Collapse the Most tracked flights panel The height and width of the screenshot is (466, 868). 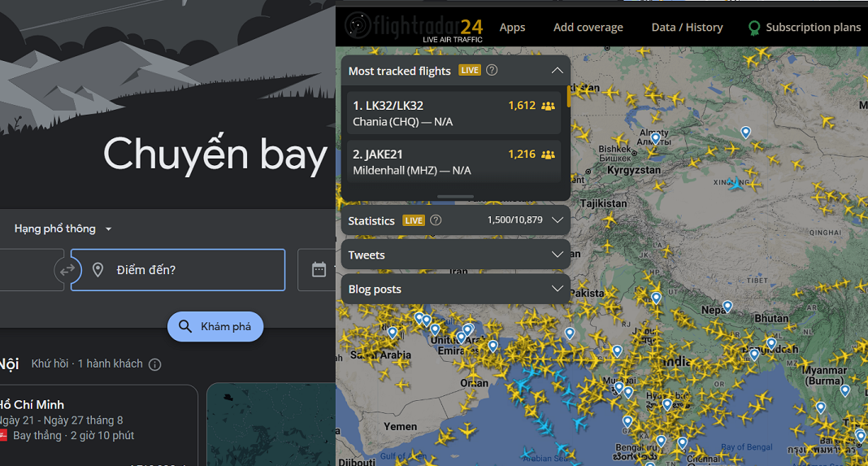(x=557, y=71)
